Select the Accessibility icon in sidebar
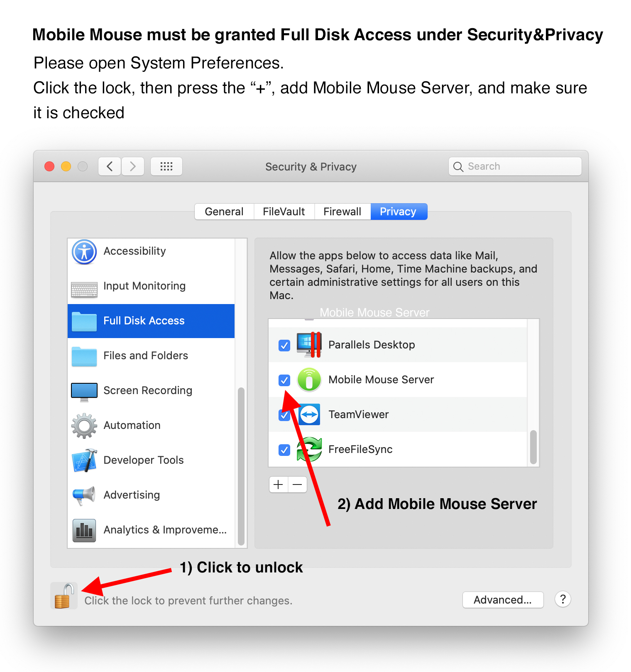The height and width of the screenshot is (672, 631). (x=84, y=252)
